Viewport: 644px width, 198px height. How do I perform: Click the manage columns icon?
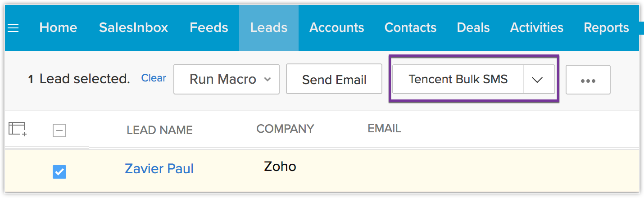click(18, 129)
